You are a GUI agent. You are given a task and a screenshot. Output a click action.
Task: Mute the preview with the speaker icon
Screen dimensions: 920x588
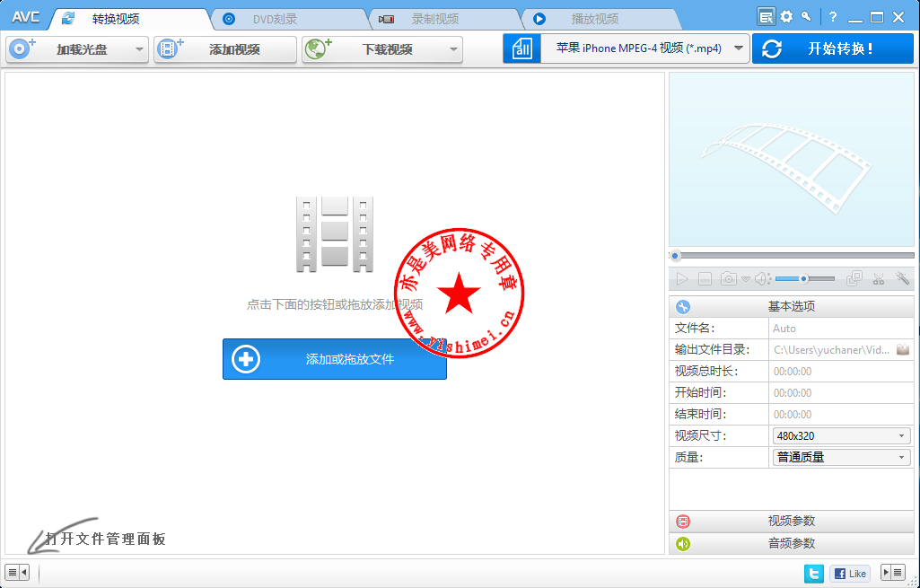coord(761,279)
